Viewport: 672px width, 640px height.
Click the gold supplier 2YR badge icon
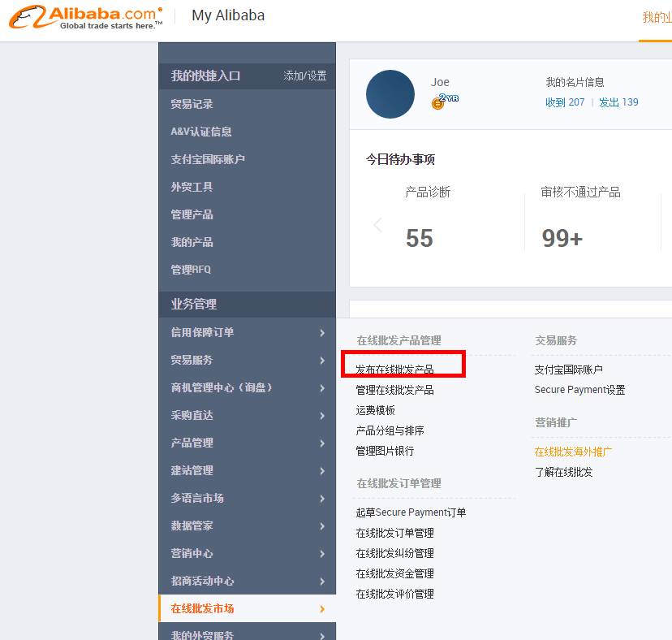445,102
